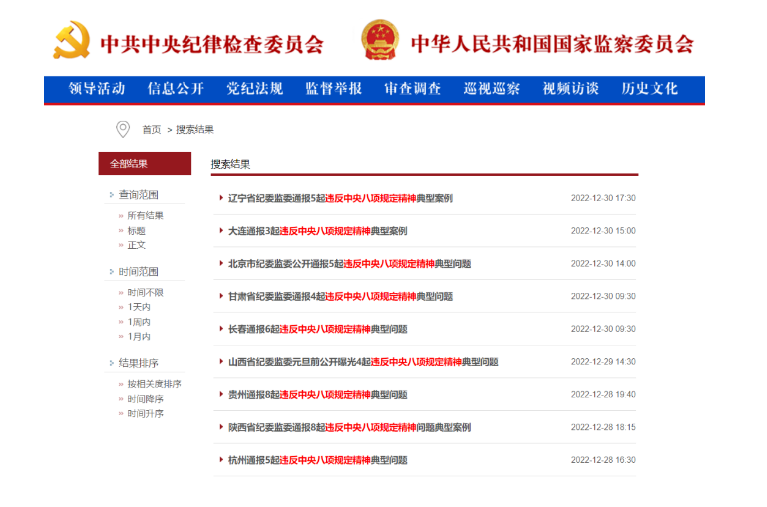Screen dimensions: 767x507
Task: Sort results by 按相关度排序
Action: [155, 384]
